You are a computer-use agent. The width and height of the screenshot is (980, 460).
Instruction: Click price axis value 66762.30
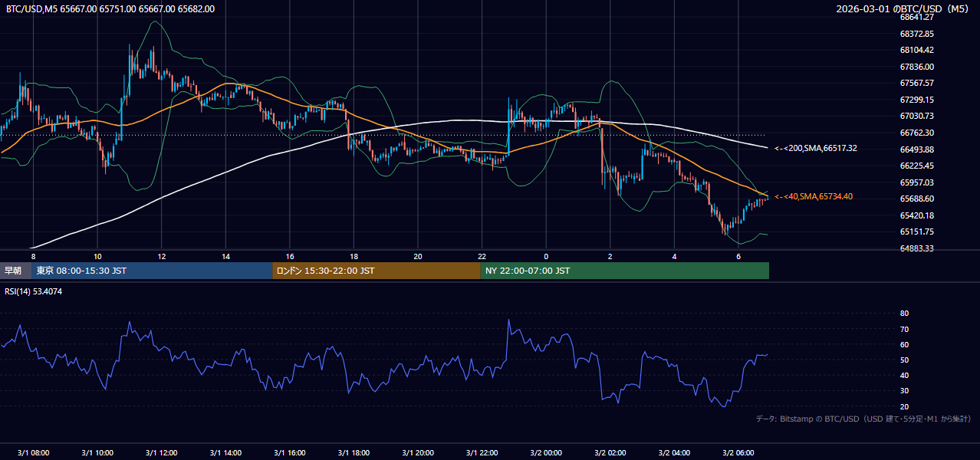tap(916, 133)
